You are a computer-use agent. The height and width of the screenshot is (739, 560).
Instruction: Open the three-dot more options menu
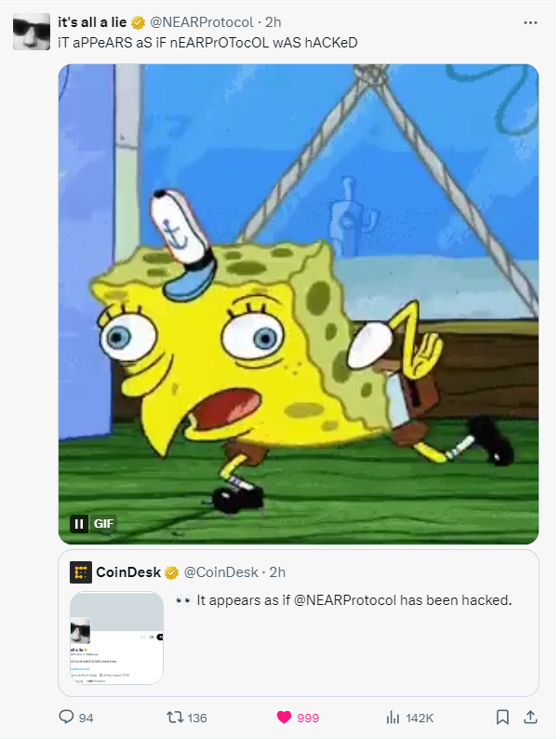[x=530, y=22]
